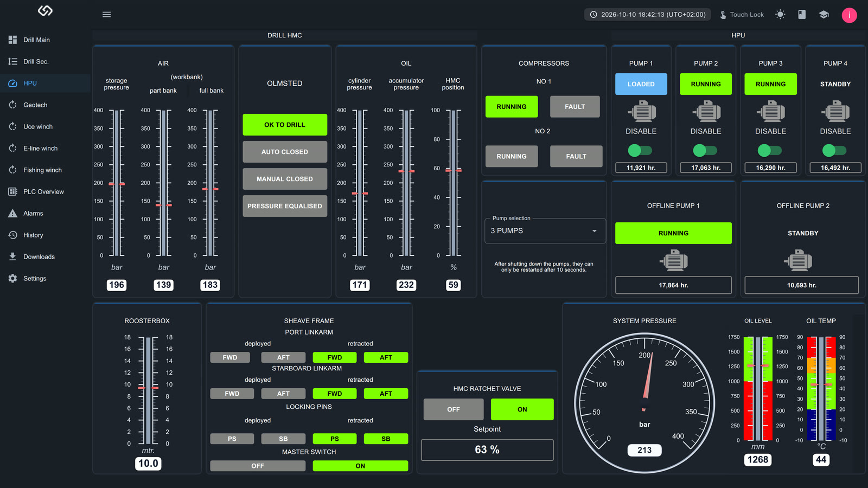This screenshot has width=868, height=488.
Task: Open the pink user profile avatar
Action: point(849,15)
